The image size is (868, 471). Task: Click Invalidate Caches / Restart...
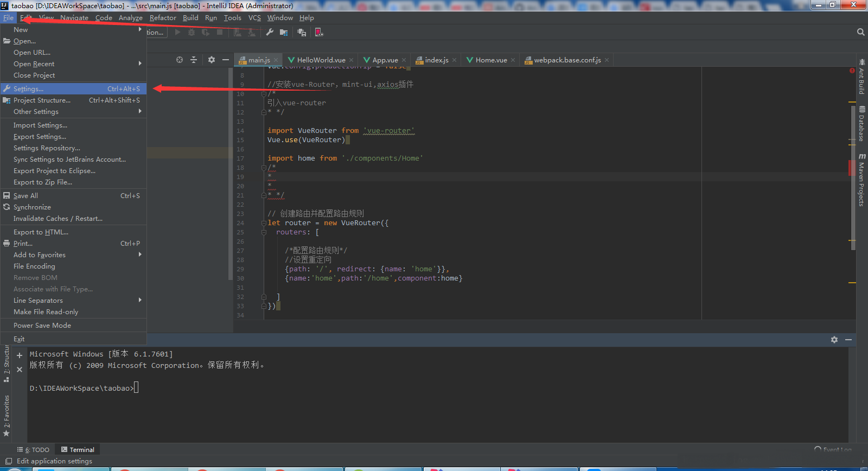tap(58, 219)
